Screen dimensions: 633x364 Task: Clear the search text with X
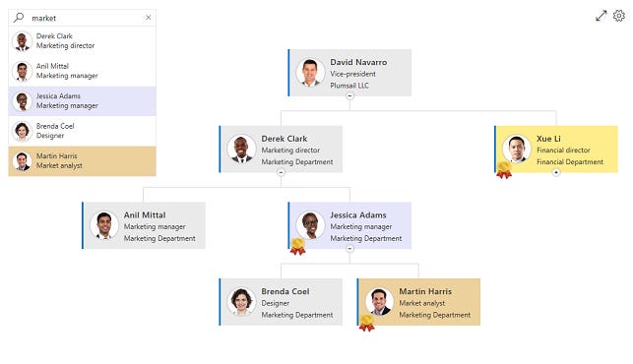(148, 18)
